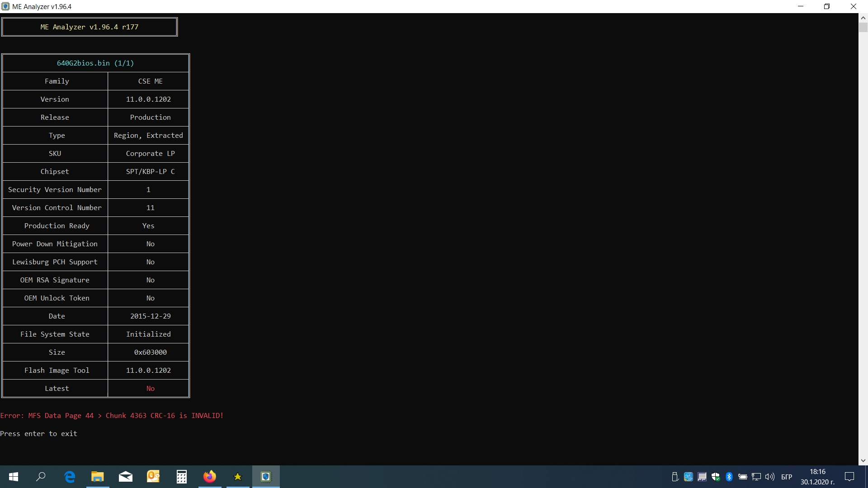The height and width of the screenshot is (488, 868).
Task: Open Outlook from the taskbar
Action: (x=154, y=477)
